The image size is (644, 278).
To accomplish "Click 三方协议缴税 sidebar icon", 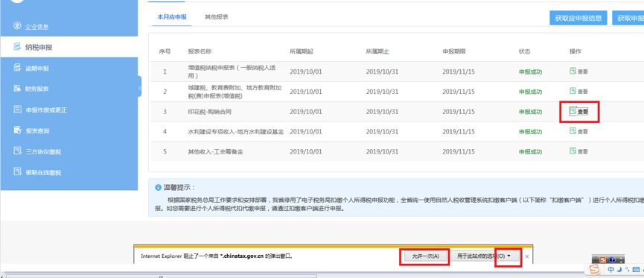I will pos(17,151).
